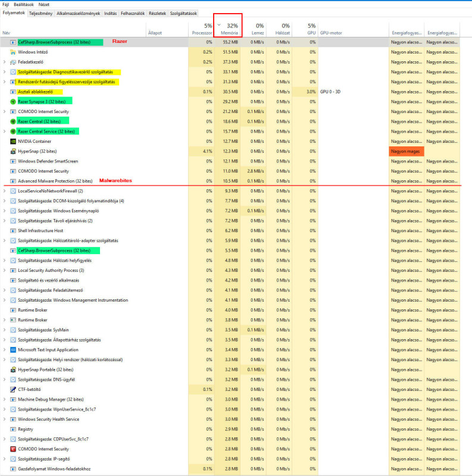This screenshot has height=476, width=472.
Task: Sort by the Memória column header
Action: click(228, 29)
